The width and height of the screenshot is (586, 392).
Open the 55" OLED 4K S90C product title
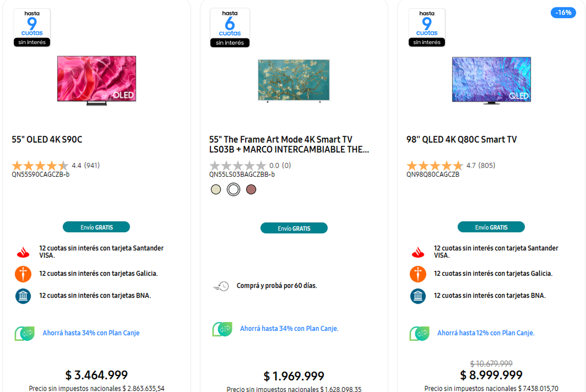[47, 140]
